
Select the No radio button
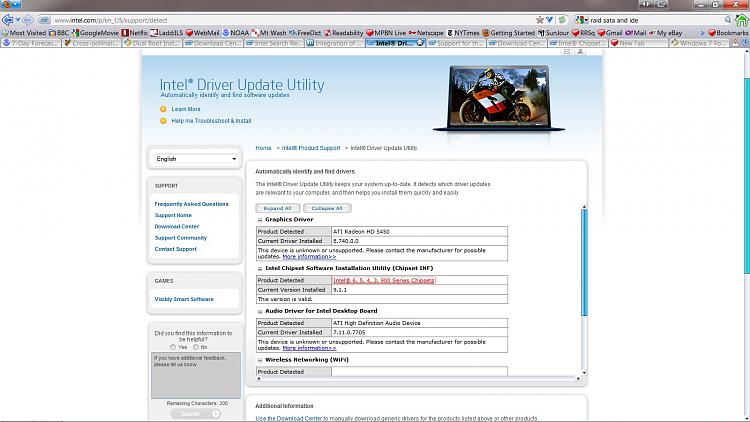[x=196, y=347]
